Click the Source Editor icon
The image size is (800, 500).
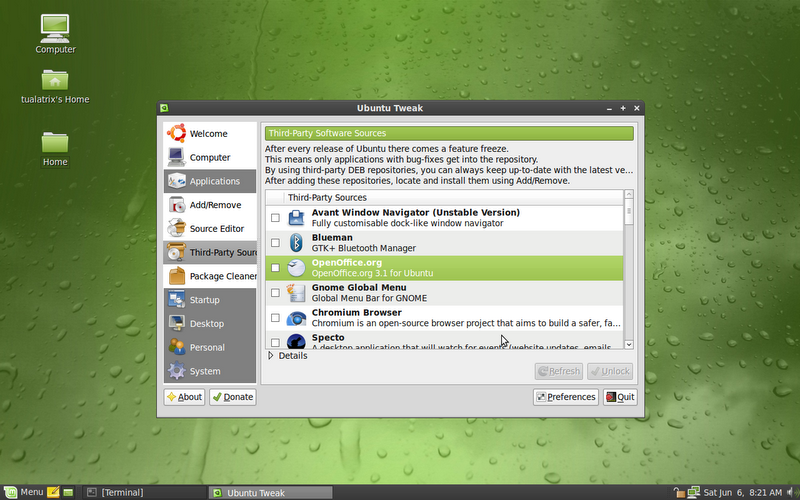(x=177, y=228)
